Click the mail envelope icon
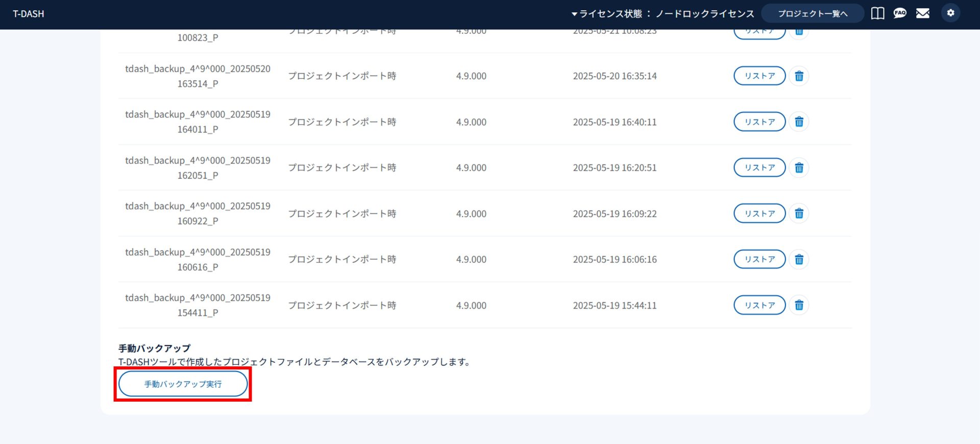980x444 pixels. 923,13
